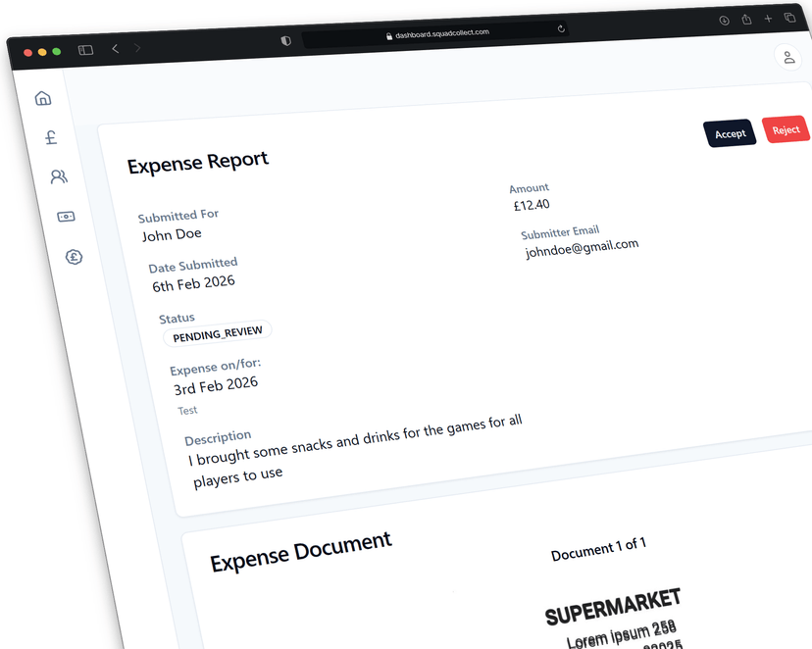Click the pound sign payments icon
812x649 pixels.
click(x=51, y=138)
